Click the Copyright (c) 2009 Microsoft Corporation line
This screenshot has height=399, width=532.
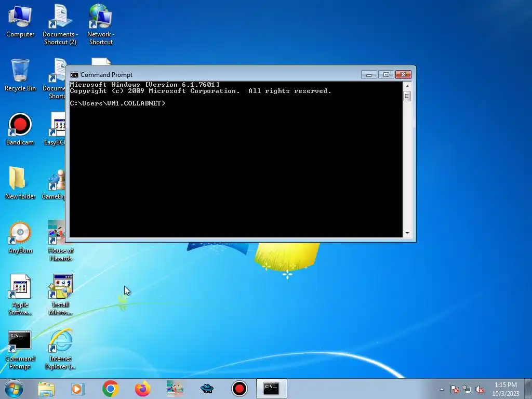coord(201,91)
